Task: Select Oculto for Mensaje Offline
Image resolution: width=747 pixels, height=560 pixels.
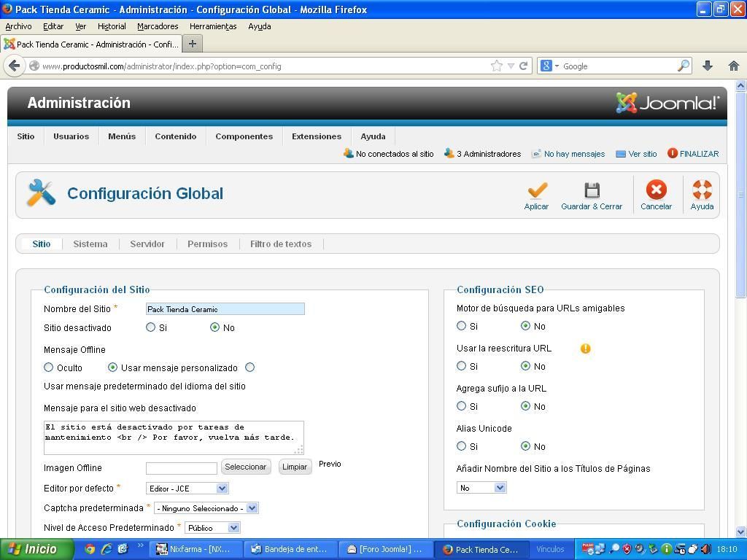Action: (49, 367)
